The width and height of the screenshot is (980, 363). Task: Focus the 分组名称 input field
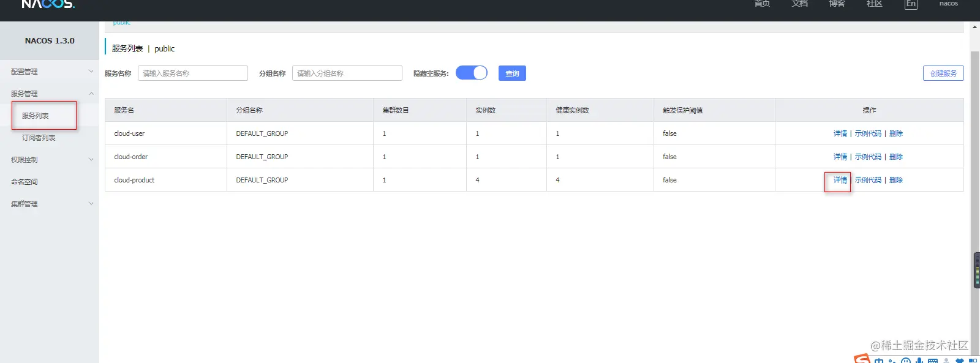[347, 73]
